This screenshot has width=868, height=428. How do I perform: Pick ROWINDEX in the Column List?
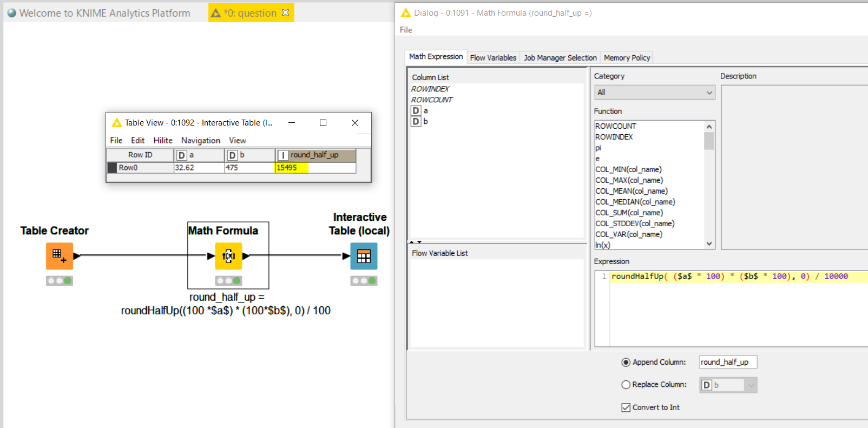[430, 89]
